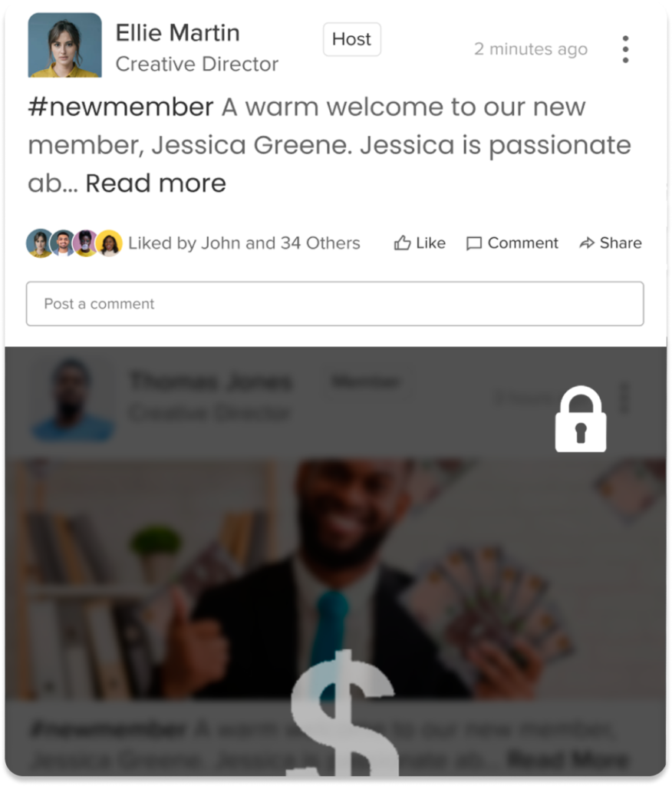
Task: Open the Ellie Martin name link
Action: pos(177,33)
